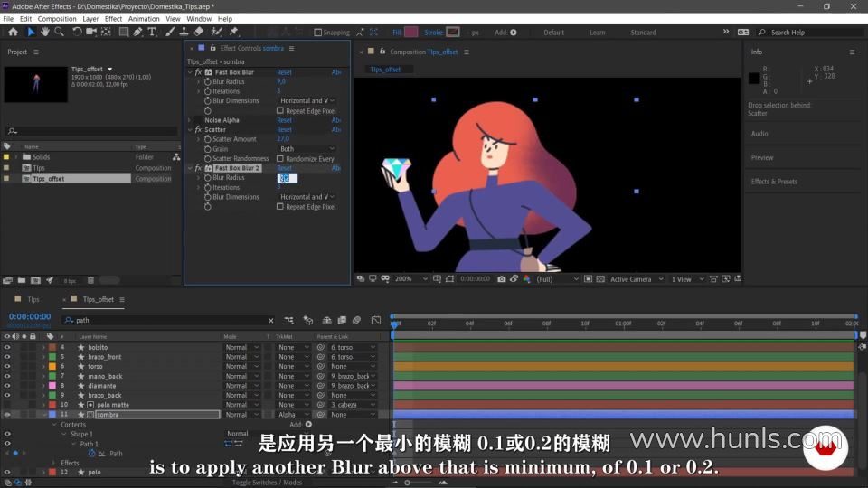Choose the Clone Stamp tool
This screenshot has width=868, height=488.
(x=184, y=33)
